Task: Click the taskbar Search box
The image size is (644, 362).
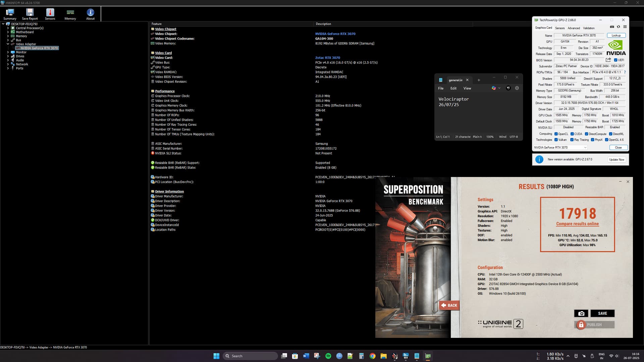Action: pos(250,356)
